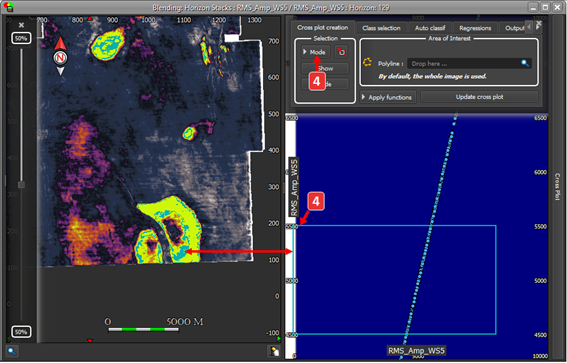Click the Update cross plot button

pos(479,97)
